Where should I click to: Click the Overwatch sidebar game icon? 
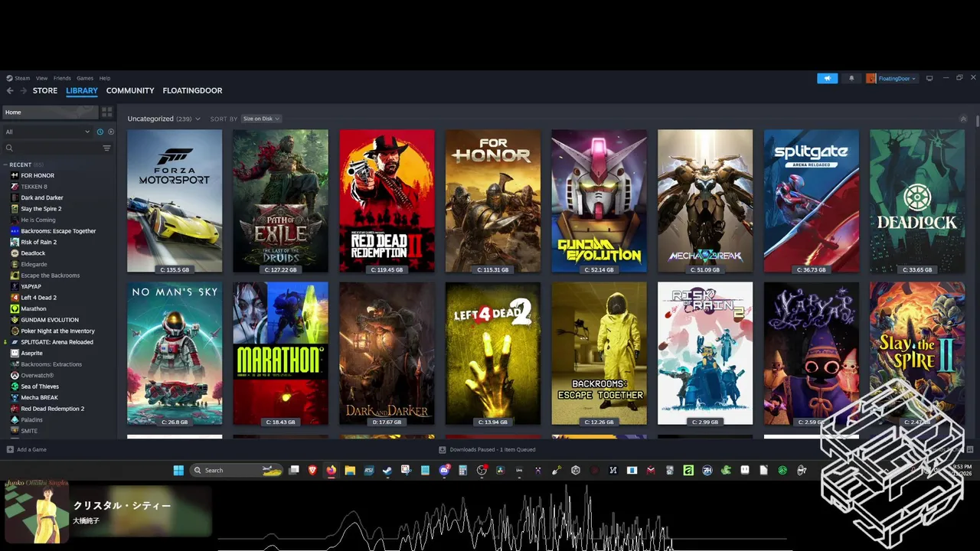point(15,376)
